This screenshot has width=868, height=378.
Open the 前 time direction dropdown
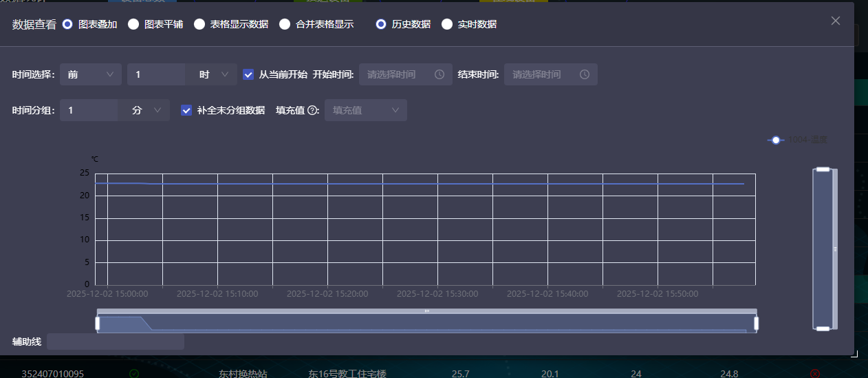(90, 74)
